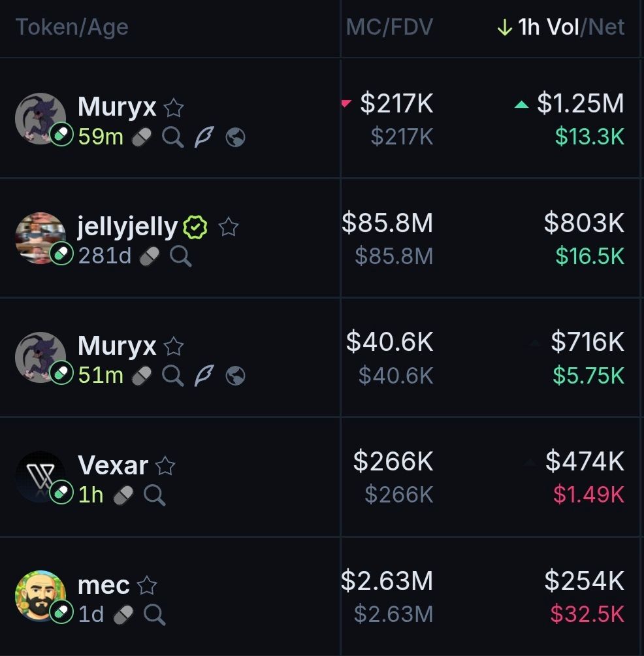Click the feather icon on Muryx 59m row
This screenshot has width=644, height=656.
pyautogui.click(x=204, y=137)
